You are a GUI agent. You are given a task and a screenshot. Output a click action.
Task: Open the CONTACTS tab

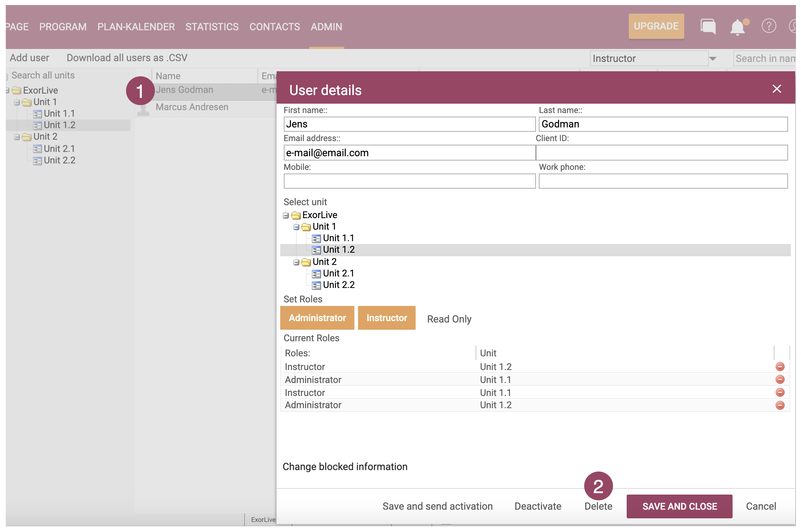pyautogui.click(x=275, y=27)
